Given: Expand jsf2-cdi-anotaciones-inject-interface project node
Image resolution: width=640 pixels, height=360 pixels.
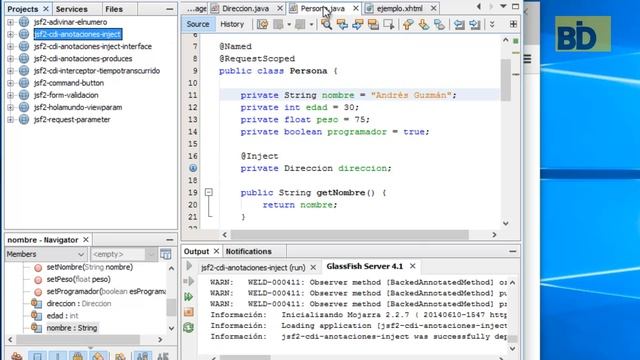Looking at the screenshot, I should pos(10,47).
